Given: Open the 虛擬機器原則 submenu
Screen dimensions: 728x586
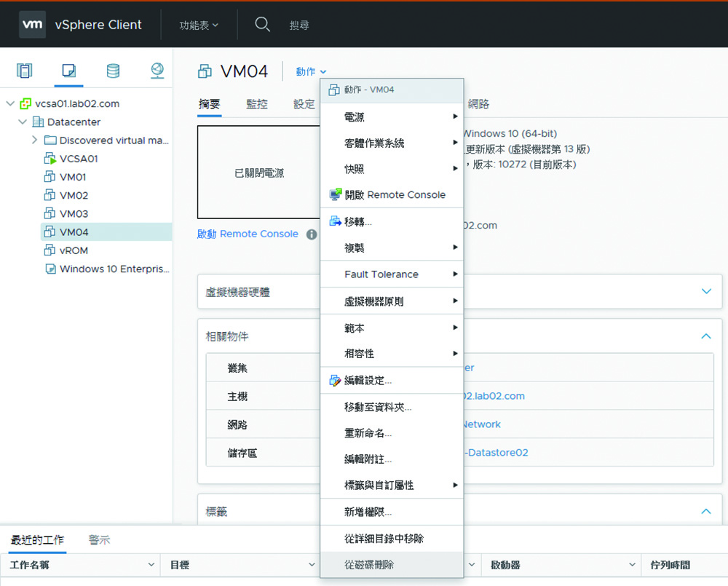Looking at the screenshot, I should 392,301.
